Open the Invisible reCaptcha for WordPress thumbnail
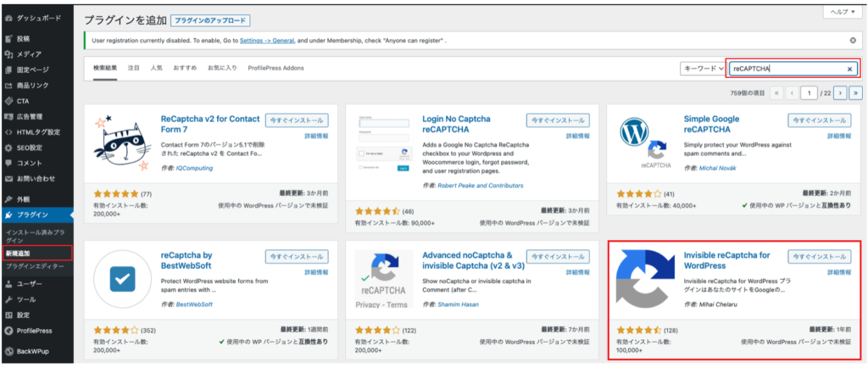The width and height of the screenshot is (868, 368). pos(645,279)
